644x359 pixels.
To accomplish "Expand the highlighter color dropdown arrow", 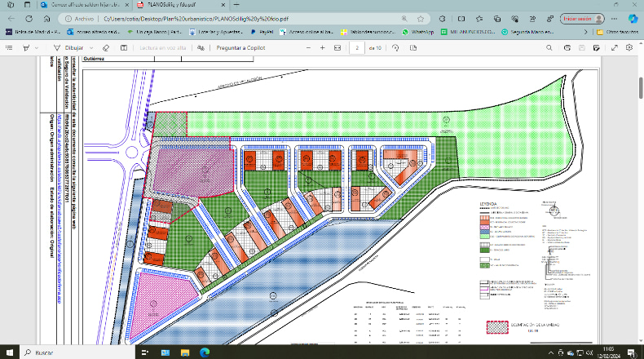I will pyautogui.click(x=37, y=47).
